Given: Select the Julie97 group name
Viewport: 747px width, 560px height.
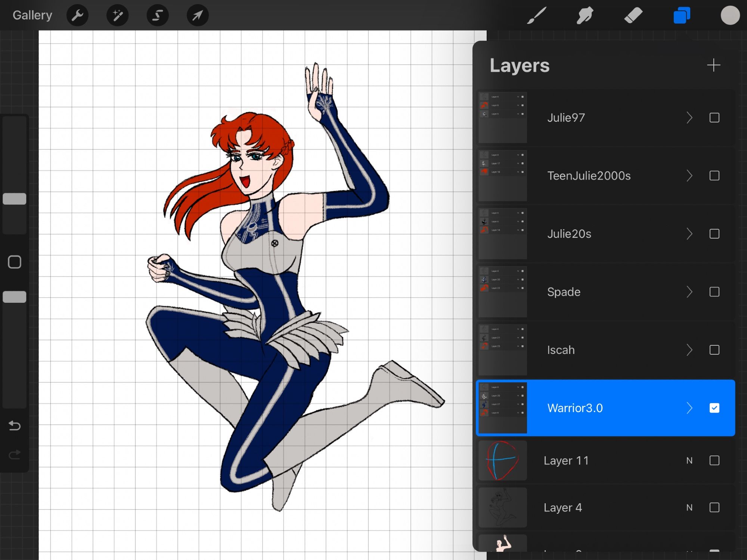Looking at the screenshot, I should click(x=566, y=118).
